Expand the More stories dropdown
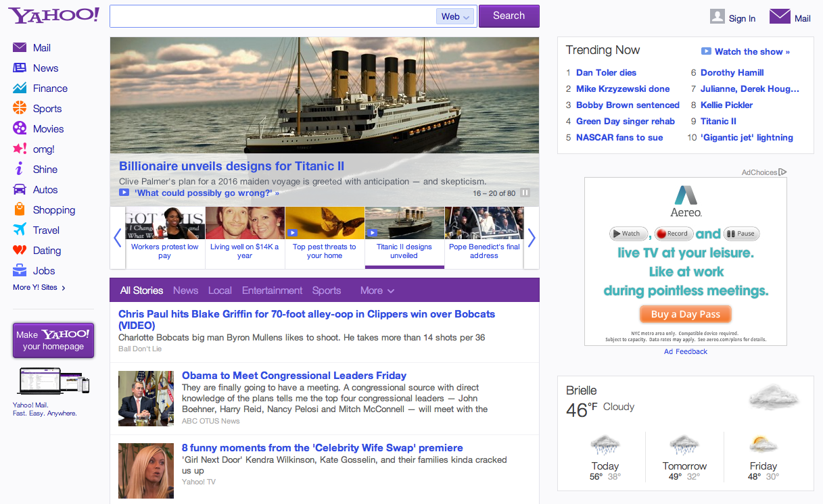This screenshot has height=504, width=823. 377,291
